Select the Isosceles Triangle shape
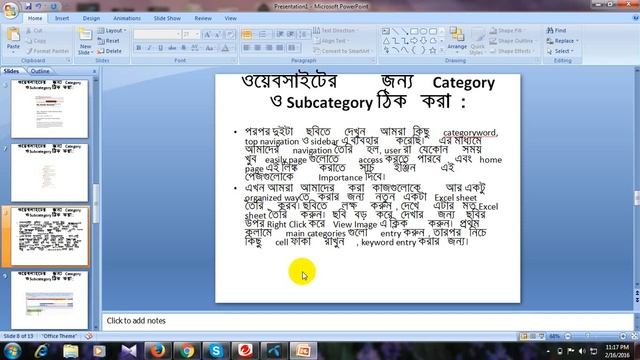The image size is (640, 360). point(386,41)
